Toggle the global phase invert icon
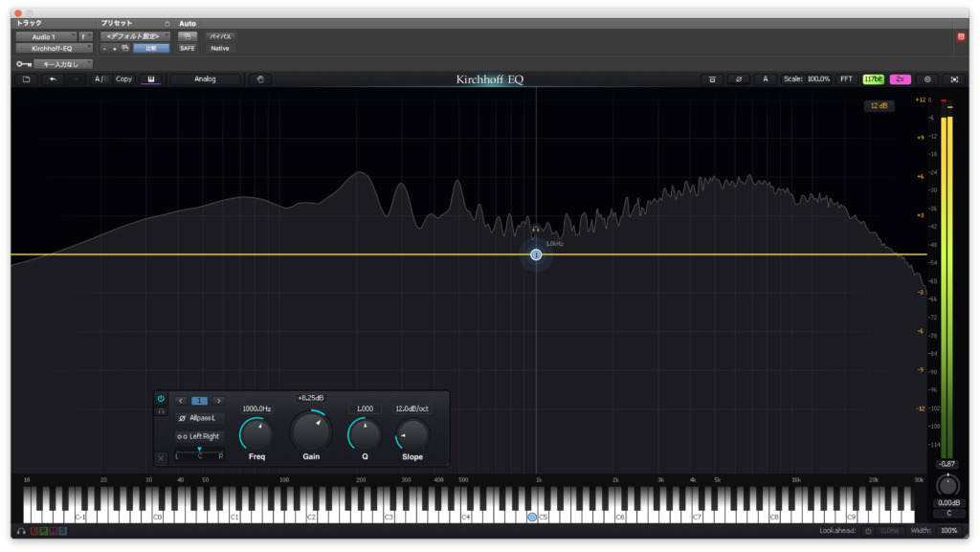980x552 pixels. click(739, 79)
